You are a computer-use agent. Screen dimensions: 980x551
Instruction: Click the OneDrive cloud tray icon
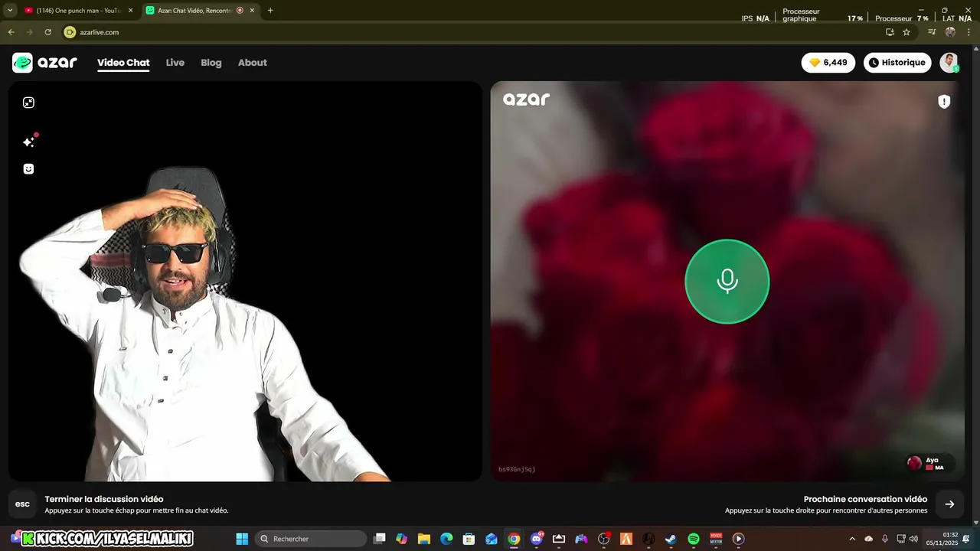[x=868, y=539]
